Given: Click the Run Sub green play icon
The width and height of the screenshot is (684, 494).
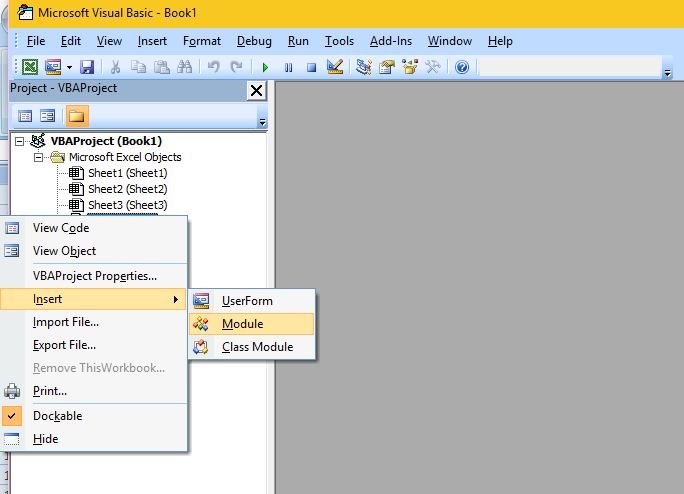Looking at the screenshot, I should (265, 67).
